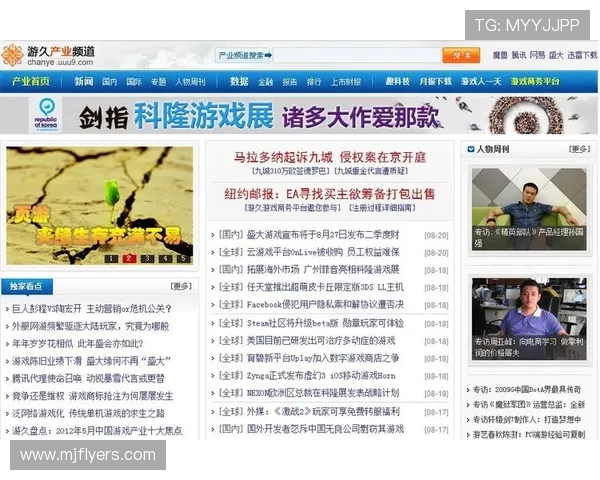Select 国内 in the navigation bar
This screenshot has height=480, width=600.
coord(109,82)
